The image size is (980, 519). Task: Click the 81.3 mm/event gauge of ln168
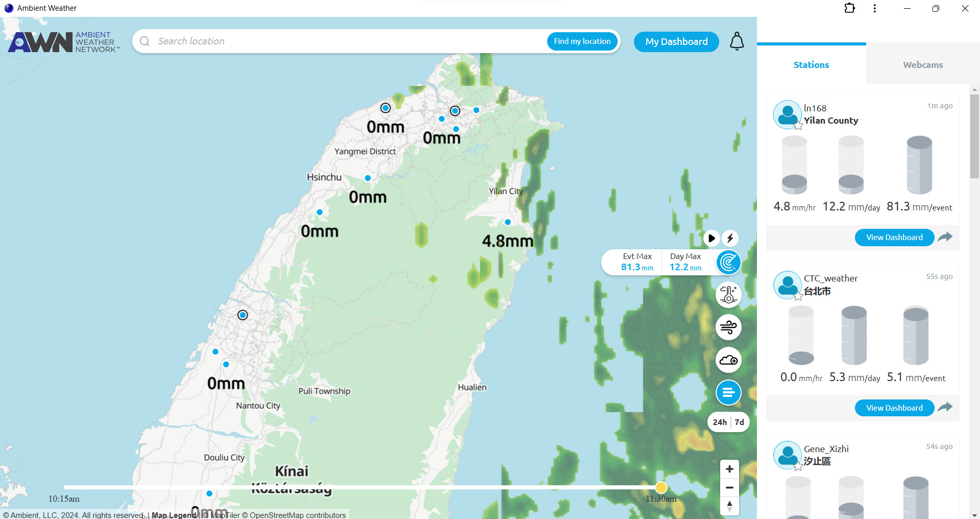[x=919, y=164]
